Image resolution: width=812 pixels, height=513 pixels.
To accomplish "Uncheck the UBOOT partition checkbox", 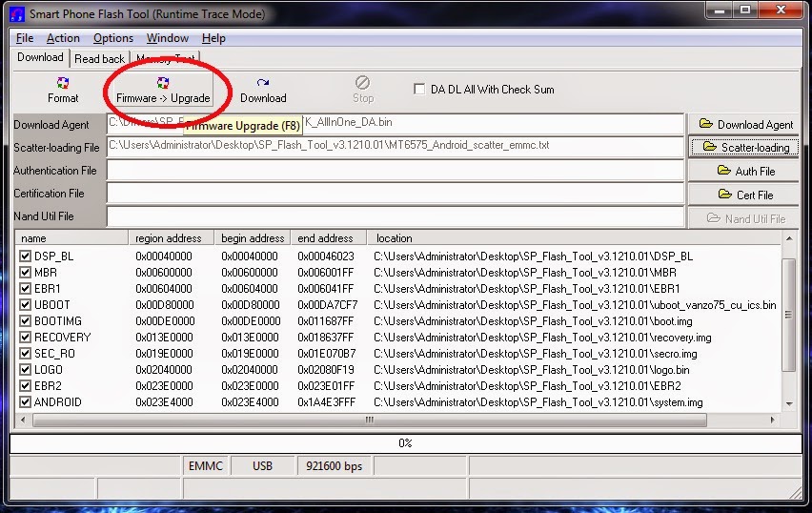I will [25, 305].
